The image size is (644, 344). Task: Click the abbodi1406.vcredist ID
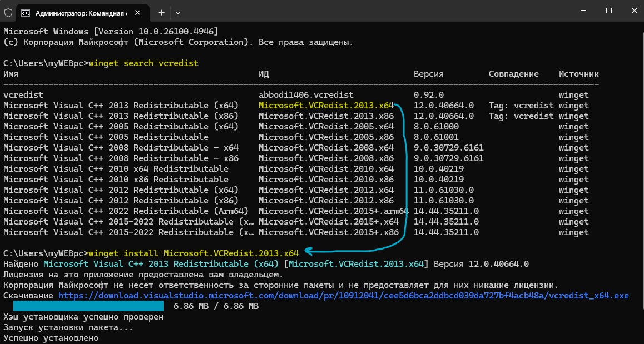pyautogui.click(x=306, y=95)
